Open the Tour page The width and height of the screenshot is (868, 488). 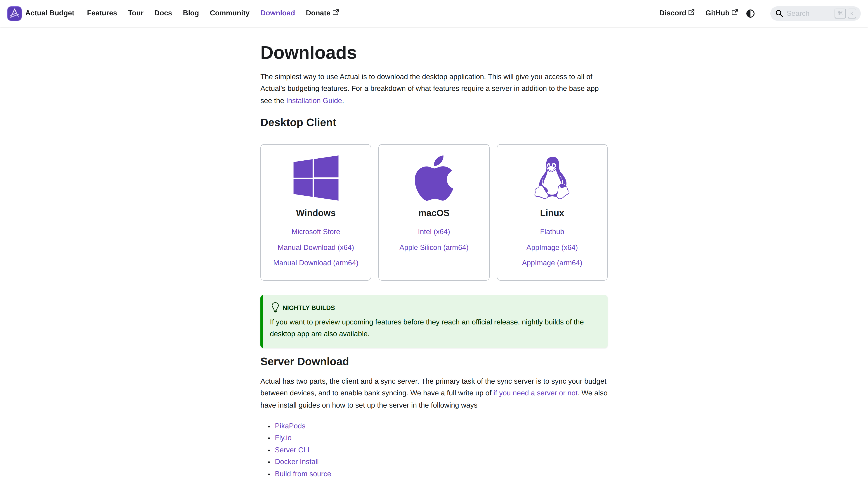click(x=135, y=13)
